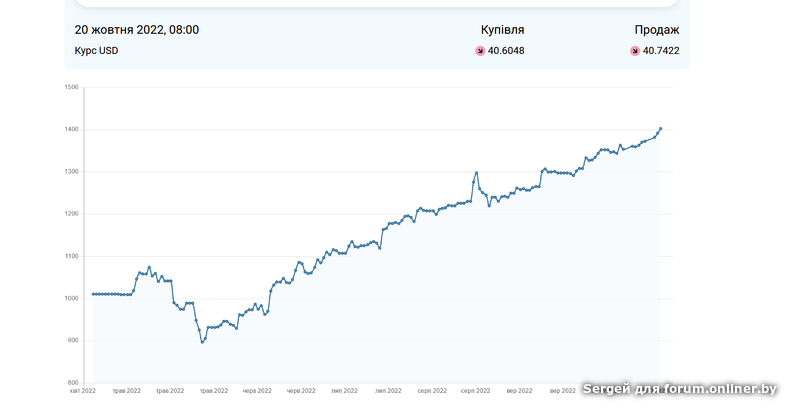Viewport: 800px width, 412px height.
Task: Click the 1100 y-axis label
Action: point(71,256)
